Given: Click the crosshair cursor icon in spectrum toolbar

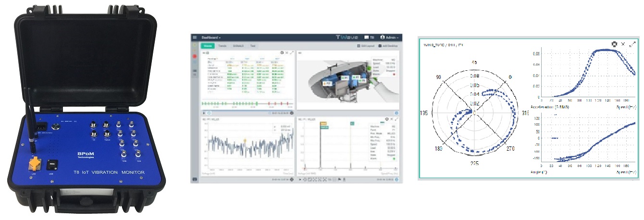Looking at the screenshot, I should (x=305, y=180).
